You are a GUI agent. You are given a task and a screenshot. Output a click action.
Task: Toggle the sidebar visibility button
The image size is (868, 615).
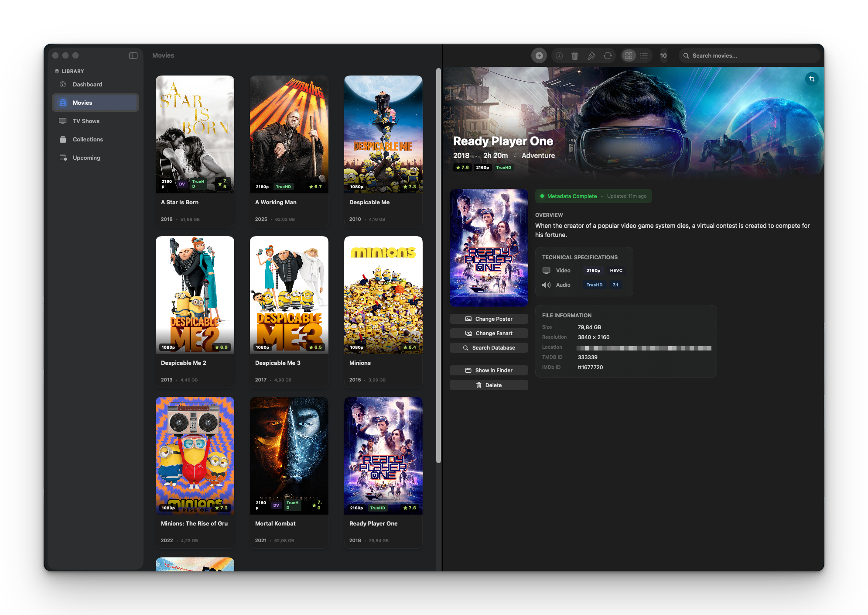tap(133, 55)
